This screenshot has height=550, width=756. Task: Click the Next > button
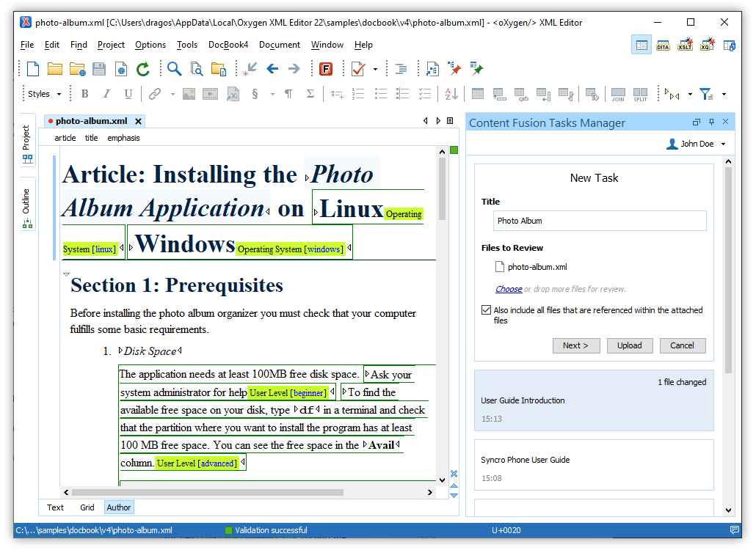tap(576, 345)
